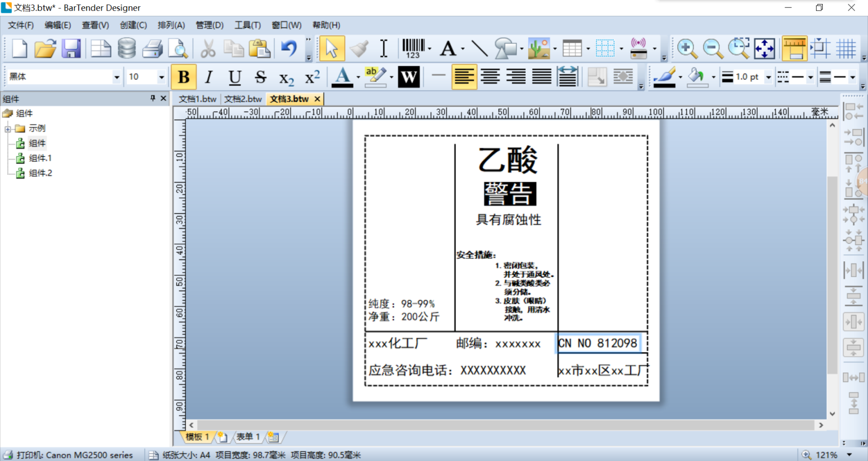Screen dimensions: 868x461
Task: Toggle strikethrough formatting button
Action: 260,77
